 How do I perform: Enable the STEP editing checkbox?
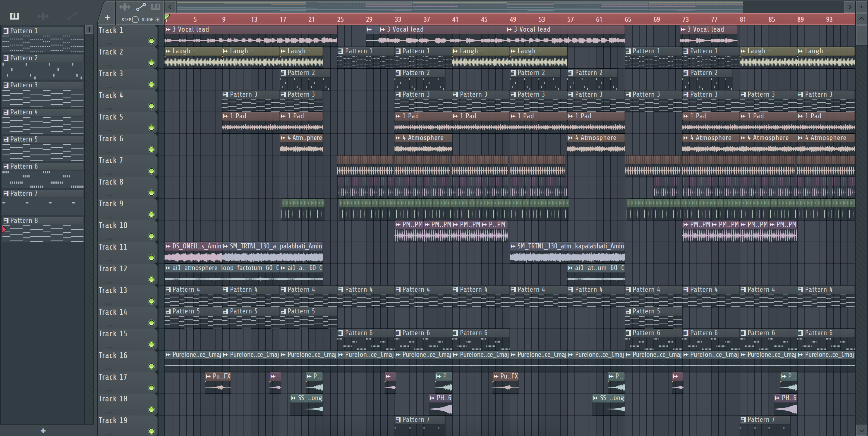click(135, 20)
